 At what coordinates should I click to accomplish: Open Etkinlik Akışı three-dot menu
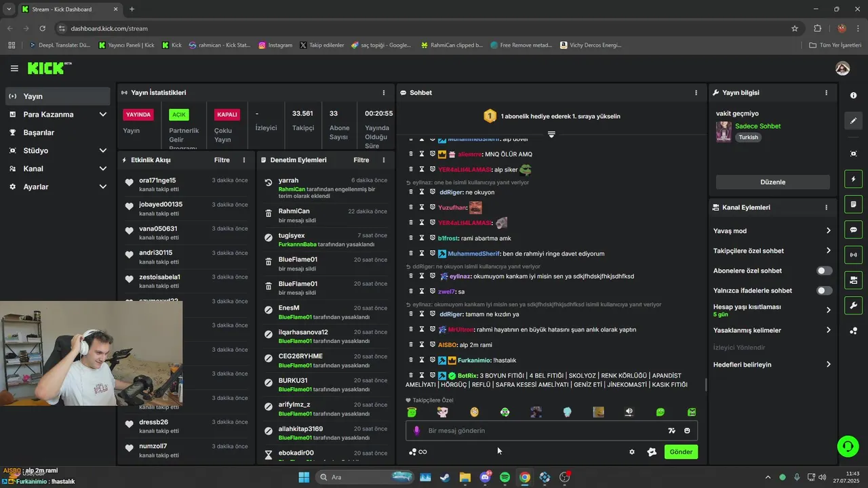244,160
